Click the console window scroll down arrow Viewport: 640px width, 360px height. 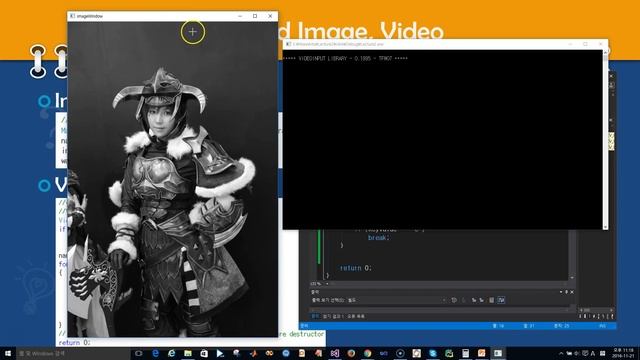click(x=605, y=227)
